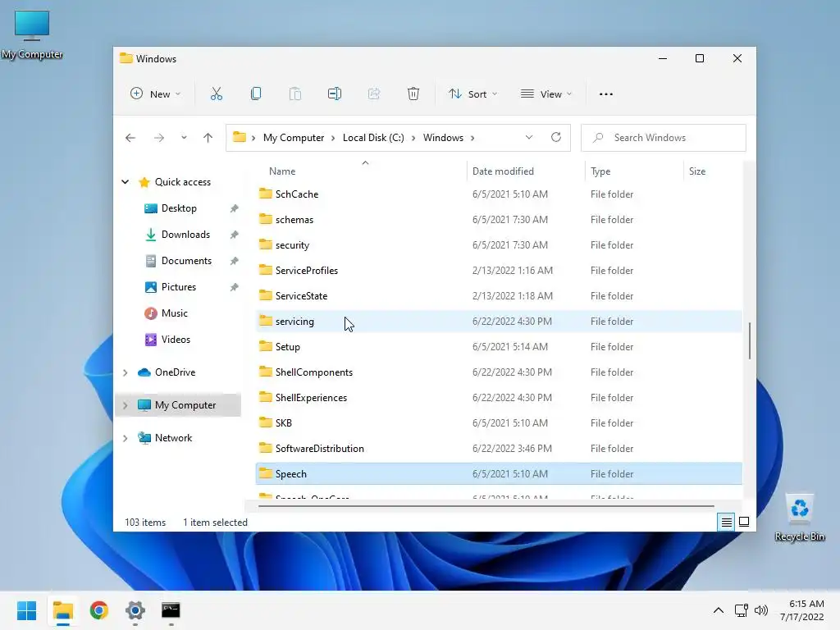Select the ShellComponents folder
840x630 pixels.
pyautogui.click(x=499, y=372)
